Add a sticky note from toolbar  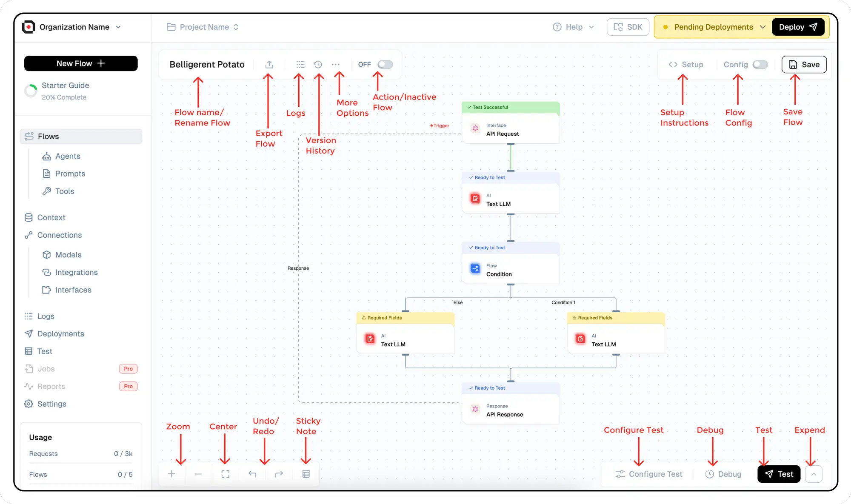tap(306, 474)
